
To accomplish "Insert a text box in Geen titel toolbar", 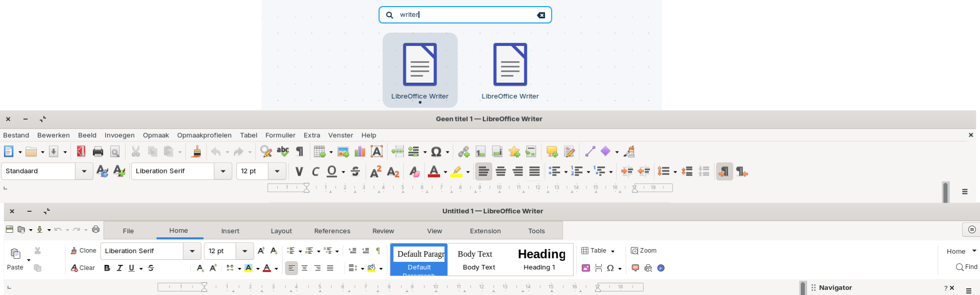I will click(377, 152).
